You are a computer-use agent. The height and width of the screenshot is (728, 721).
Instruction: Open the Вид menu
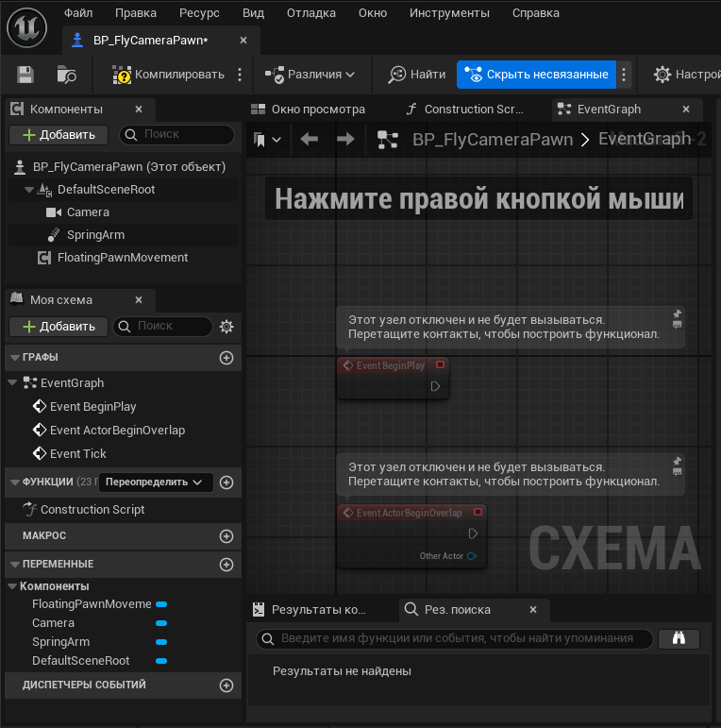(x=253, y=13)
